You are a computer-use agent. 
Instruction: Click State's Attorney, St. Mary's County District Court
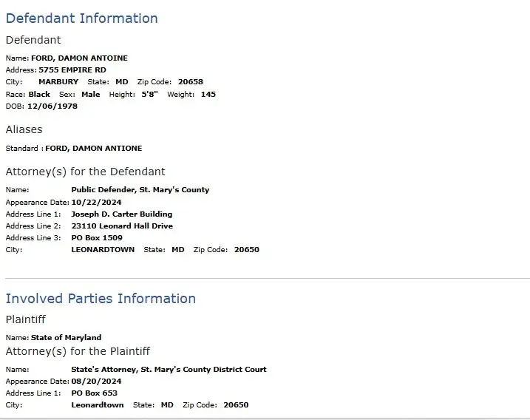[x=169, y=369]
